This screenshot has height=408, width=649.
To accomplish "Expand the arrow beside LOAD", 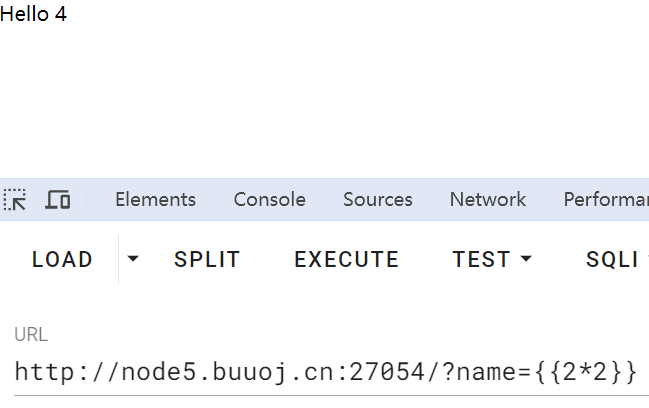I will point(133,259).
